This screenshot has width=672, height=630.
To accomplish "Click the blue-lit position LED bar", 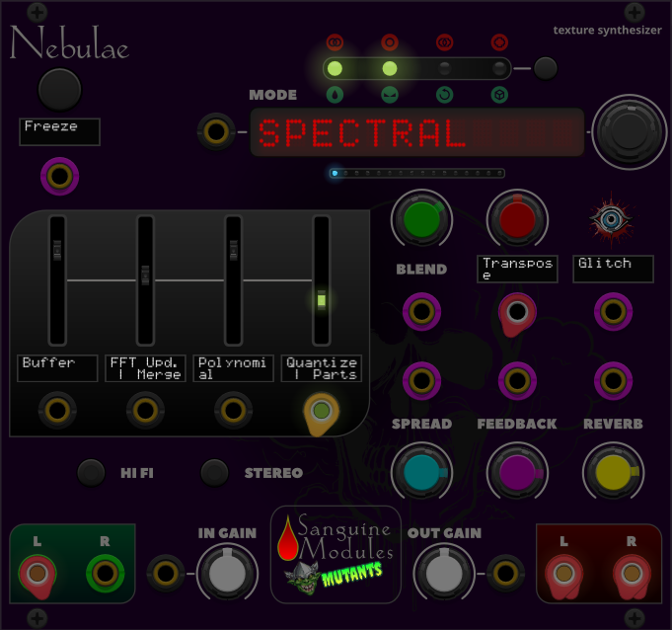I will click(x=417, y=173).
